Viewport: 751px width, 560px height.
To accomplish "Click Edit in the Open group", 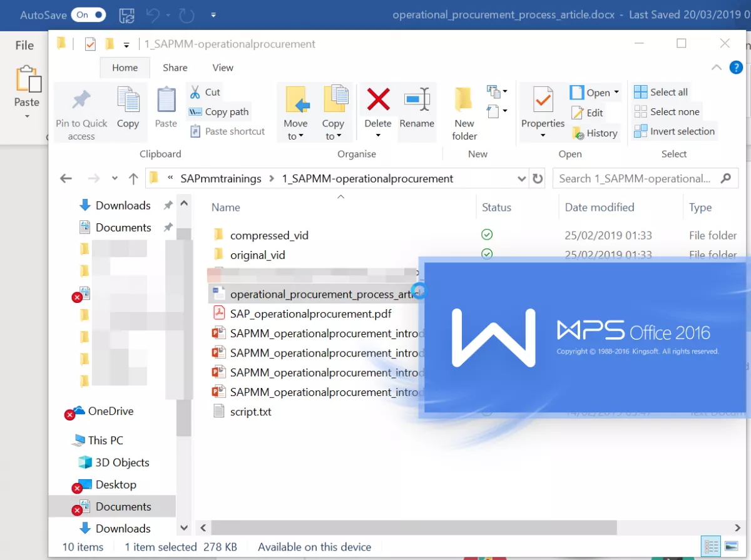I will 587,113.
